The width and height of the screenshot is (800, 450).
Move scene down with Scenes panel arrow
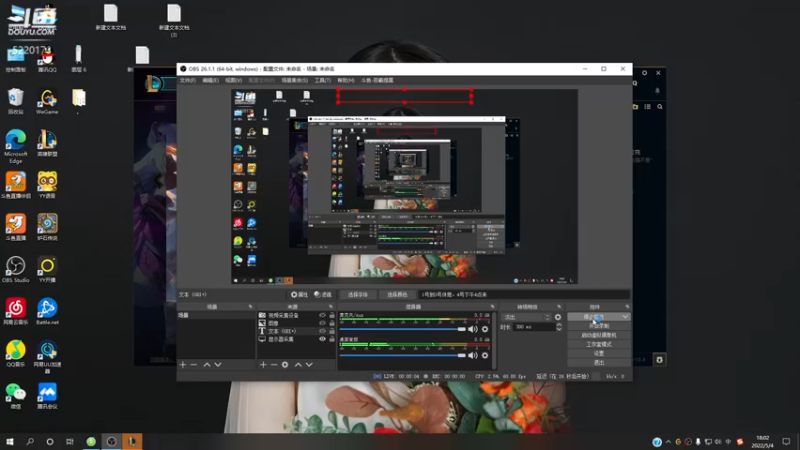pos(218,365)
